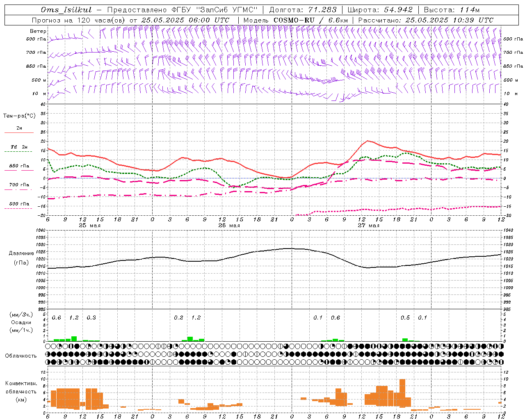Click the '0.2' precipitation amount value

[178, 318]
